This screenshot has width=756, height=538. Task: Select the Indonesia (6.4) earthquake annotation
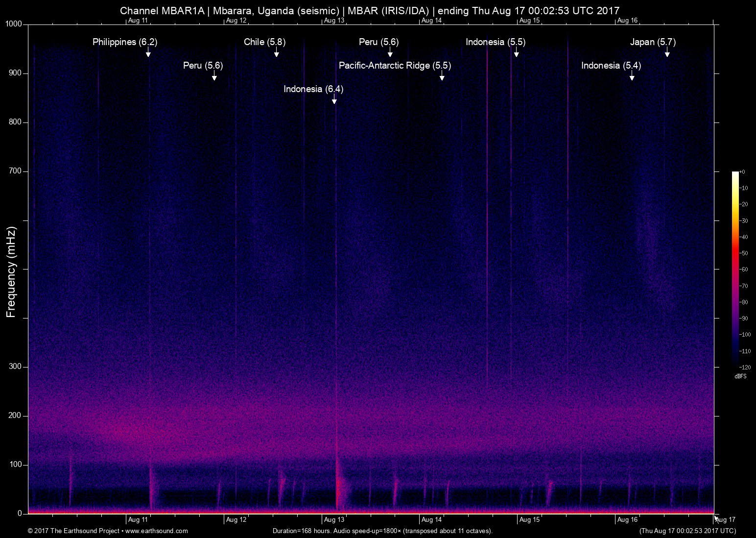click(x=313, y=90)
